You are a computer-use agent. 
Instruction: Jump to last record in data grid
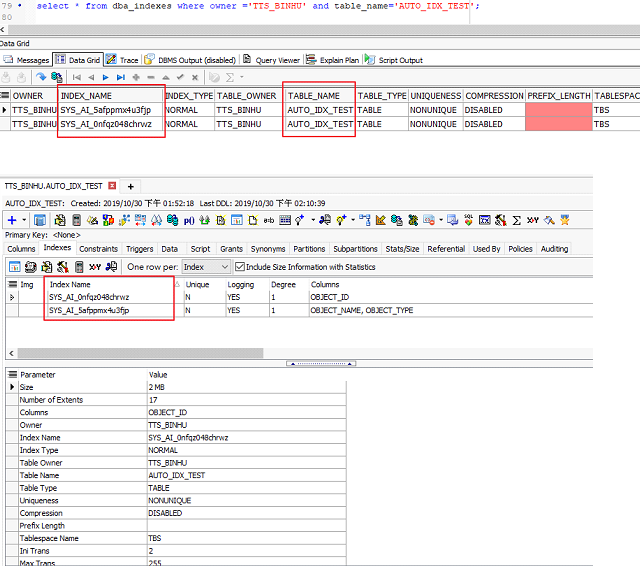(121, 77)
